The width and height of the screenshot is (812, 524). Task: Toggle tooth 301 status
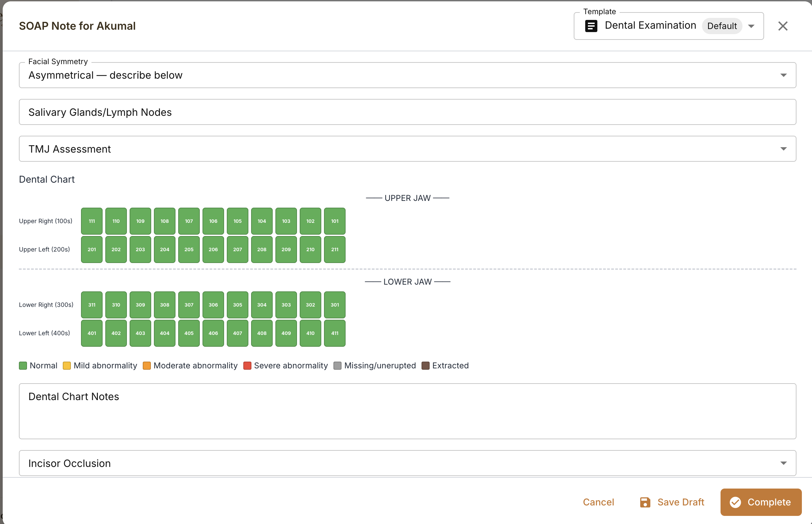(334, 305)
